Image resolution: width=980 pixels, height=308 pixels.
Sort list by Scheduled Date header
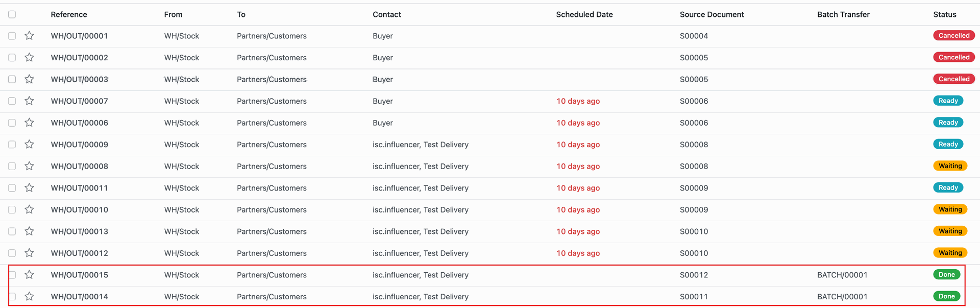tap(584, 14)
